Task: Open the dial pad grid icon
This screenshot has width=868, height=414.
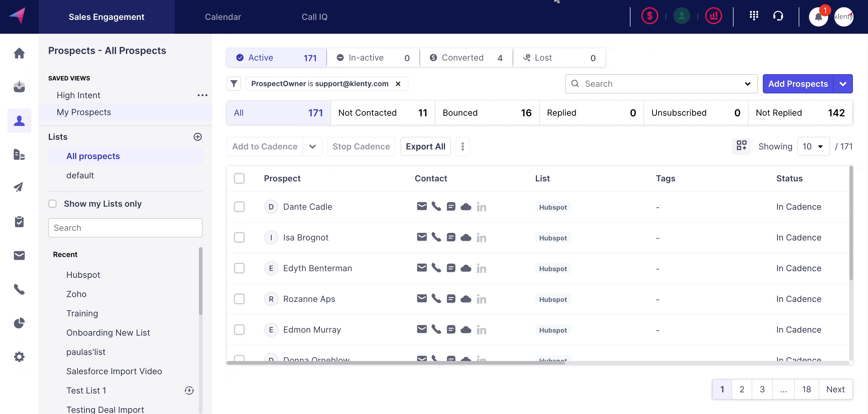Action: 754,16
